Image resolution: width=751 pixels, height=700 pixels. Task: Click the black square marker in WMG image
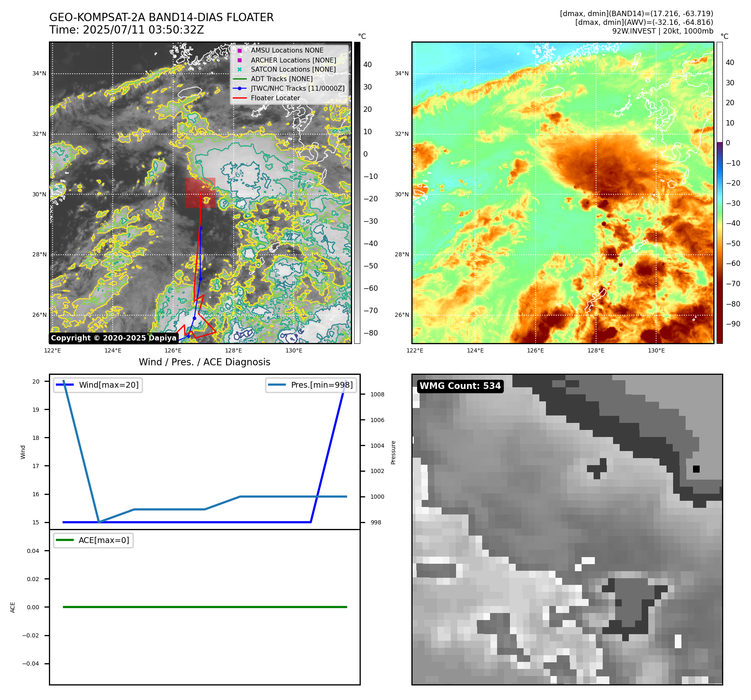coord(696,469)
